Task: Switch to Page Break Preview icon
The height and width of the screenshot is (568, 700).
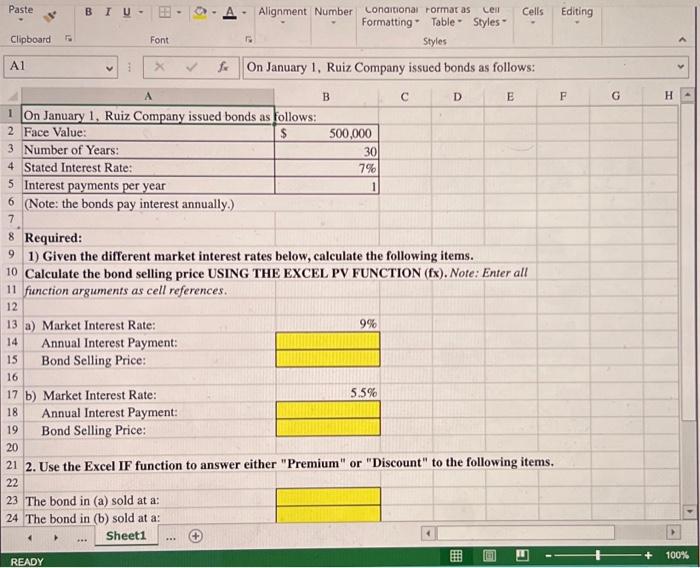Action: [522, 555]
